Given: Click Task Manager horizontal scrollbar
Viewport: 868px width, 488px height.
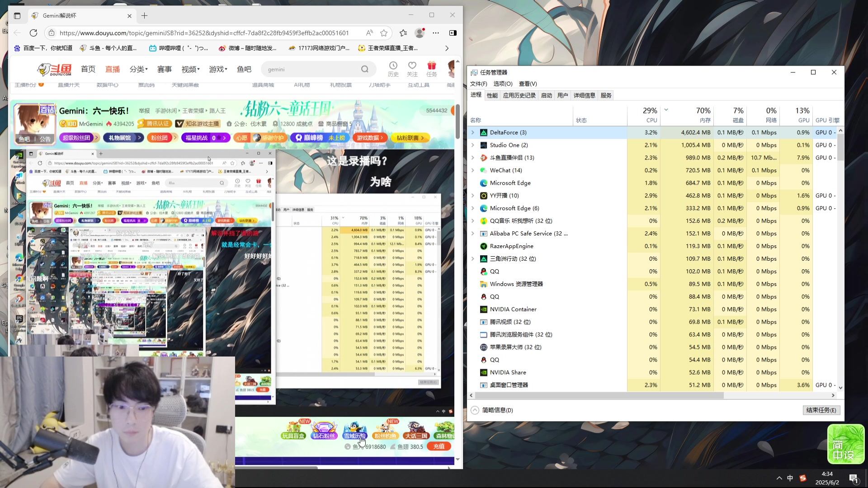Looking at the screenshot, I should (x=599, y=395).
